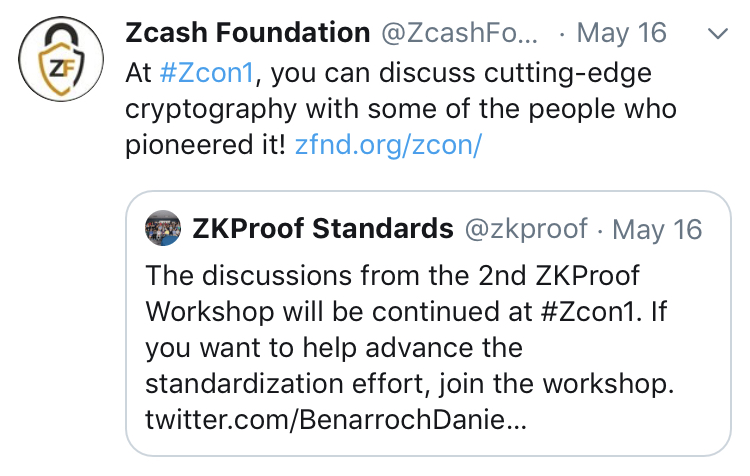Image resolution: width=750 pixels, height=476 pixels.
Task: Select the main tweet text about cryptography
Action: (x=401, y=109)
